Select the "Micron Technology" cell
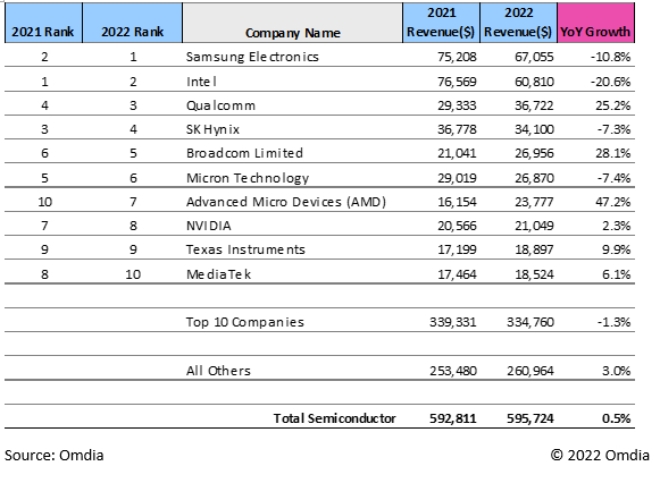660x483 pixels. pyautogui.click(x=248, y=178)
